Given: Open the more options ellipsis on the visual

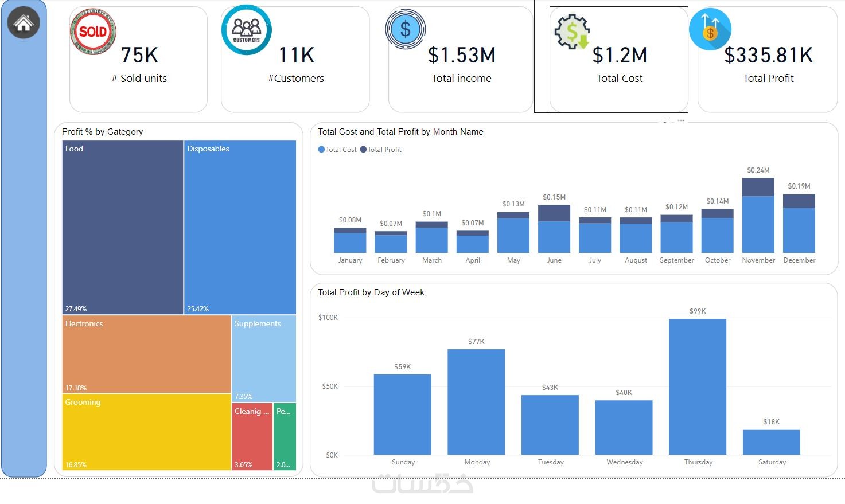Looking at the screenshot, I should (x=681, y=120).
